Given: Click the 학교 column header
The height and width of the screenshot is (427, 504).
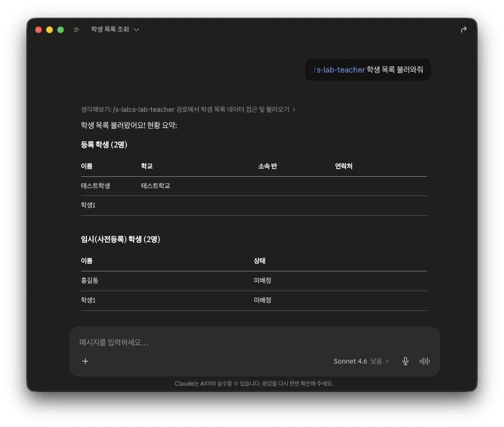Looking at the screenshot, I should [x=147, y=166].
